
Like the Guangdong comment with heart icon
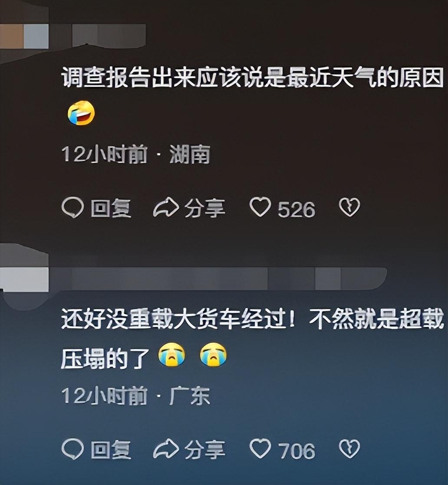(260, 448)
